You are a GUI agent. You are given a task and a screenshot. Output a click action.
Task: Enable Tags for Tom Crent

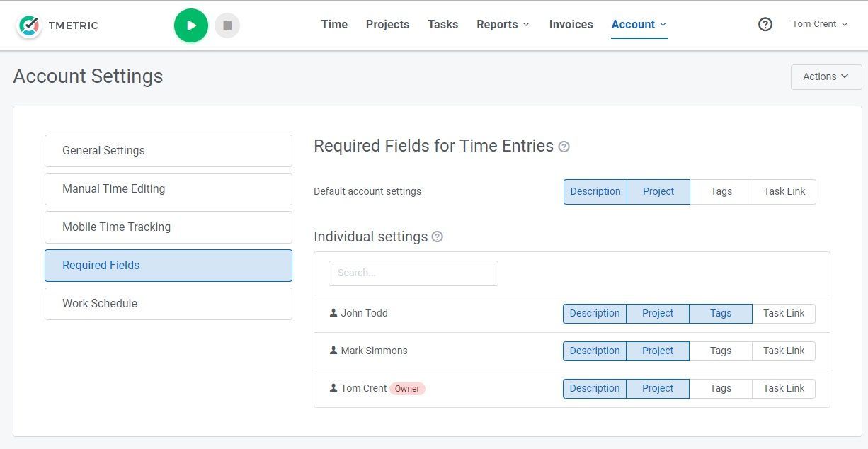coord(721,389)
